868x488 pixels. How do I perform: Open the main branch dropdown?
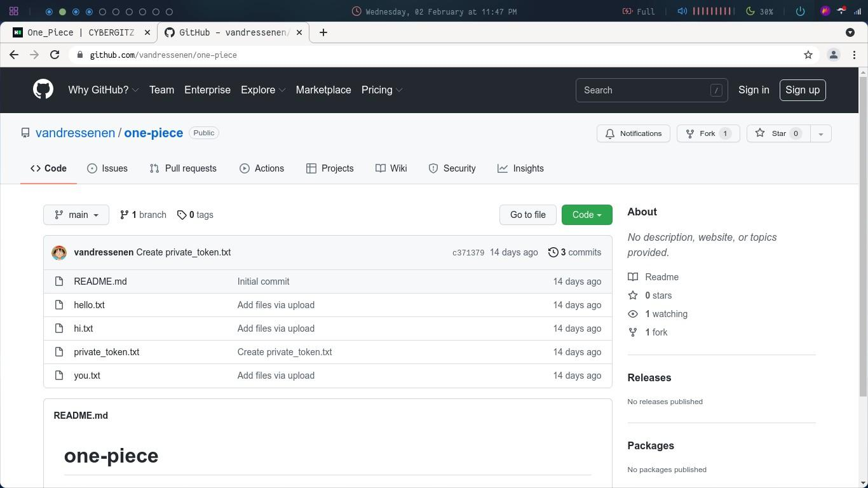coord(76,215)
